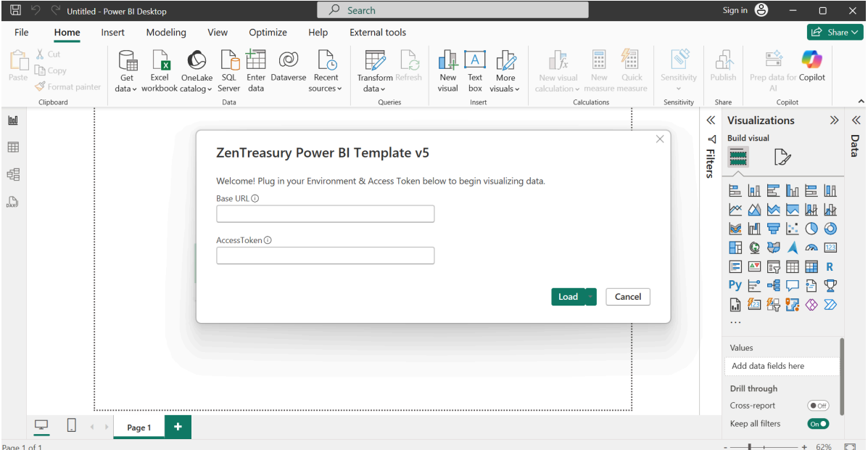Add a Power Automate visual
Screen dimensions: 868x450
pyautogui.click(x=829, y=304)
